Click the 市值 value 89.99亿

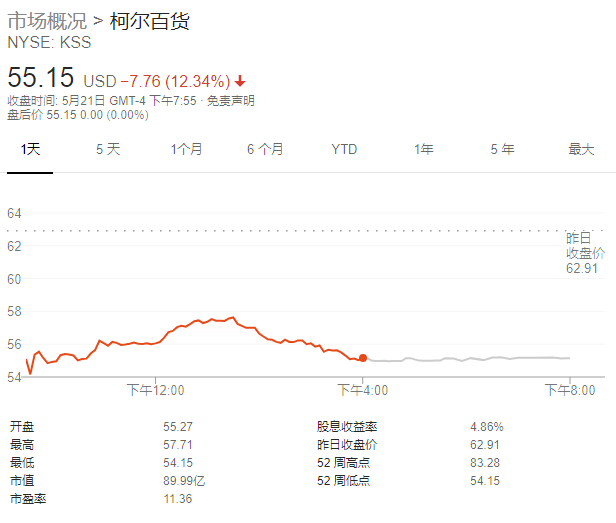pyautogui.click(x=184, y=481)
